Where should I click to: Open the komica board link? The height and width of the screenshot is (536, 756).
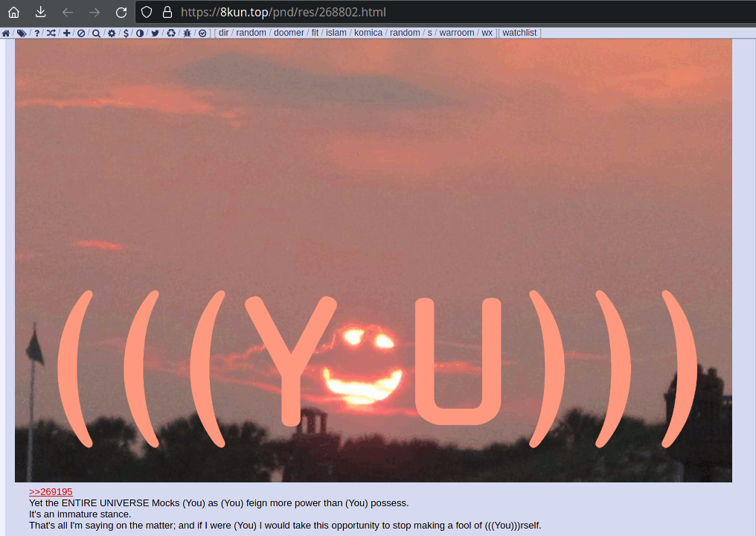[368, 33]
